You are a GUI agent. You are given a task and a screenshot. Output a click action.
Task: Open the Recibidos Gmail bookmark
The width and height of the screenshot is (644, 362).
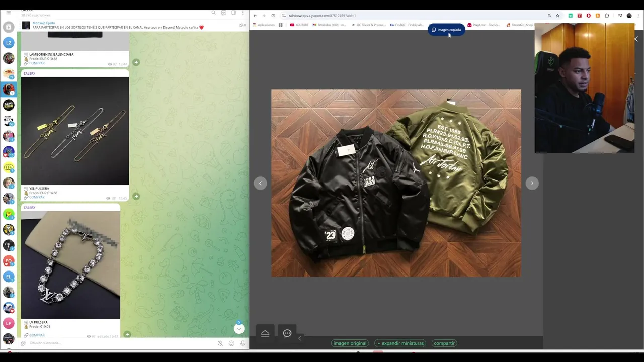click(330, 25)
